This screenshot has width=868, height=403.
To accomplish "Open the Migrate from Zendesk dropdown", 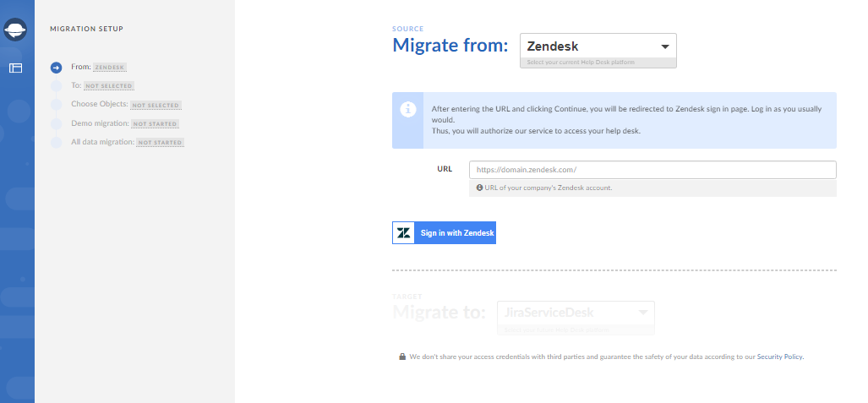I will (x=597, y=46).
